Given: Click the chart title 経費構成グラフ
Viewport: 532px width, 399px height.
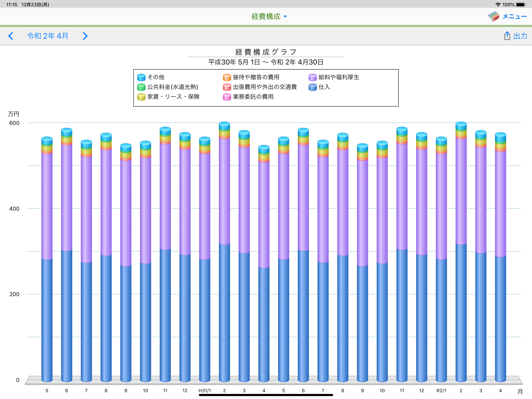Looking at the screenshot, I should click(266, 52).
